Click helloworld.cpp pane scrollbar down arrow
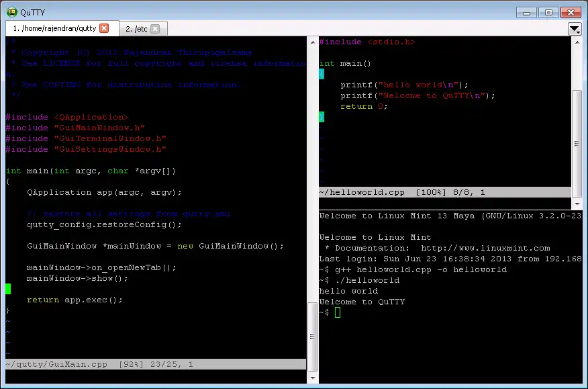The width and height of the screenshot is (588, 389). pos(577,204)
